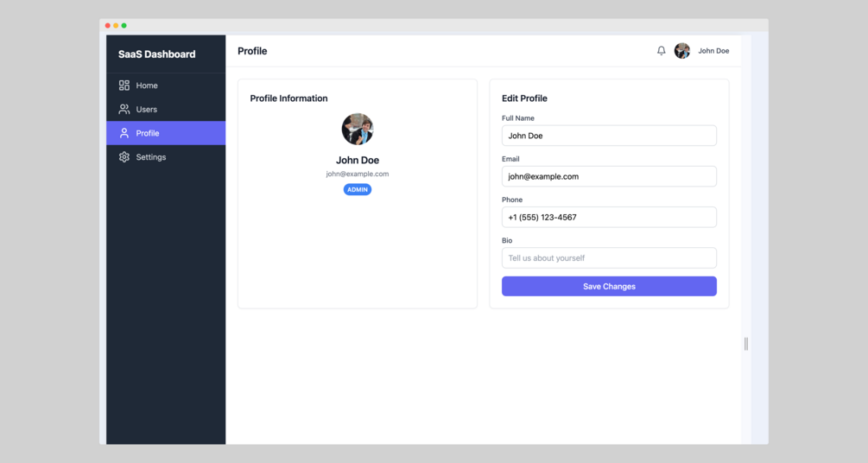Click the Home grid icon in sidebar
Screen dimensions: 868x463
(x=124, y=86)
